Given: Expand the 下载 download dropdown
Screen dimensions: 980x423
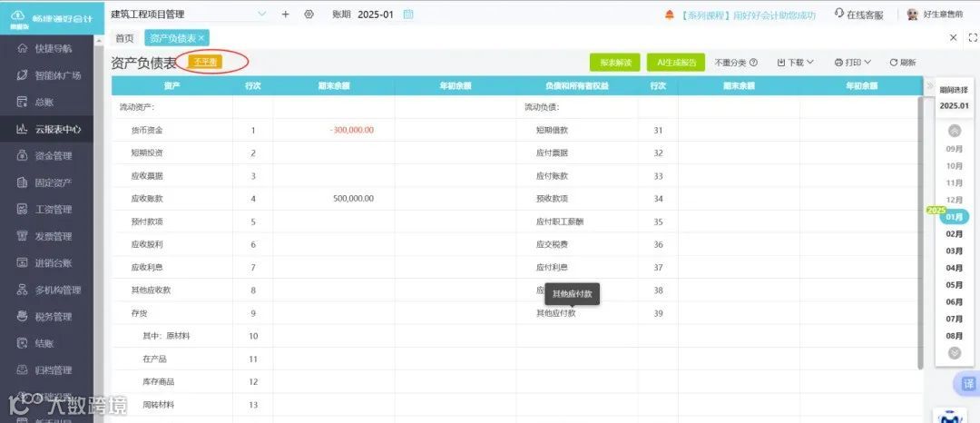Looking at the screenshot, I should coord(796,63).
